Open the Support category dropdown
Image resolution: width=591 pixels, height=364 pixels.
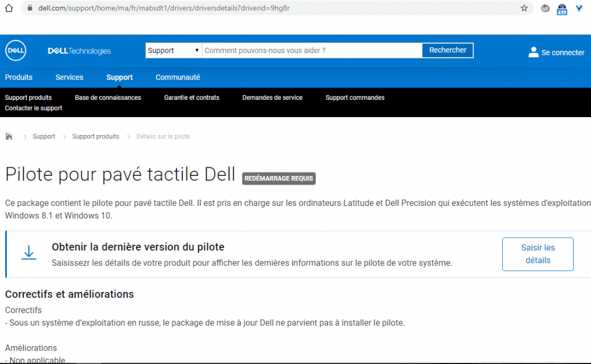click(173, 51)
